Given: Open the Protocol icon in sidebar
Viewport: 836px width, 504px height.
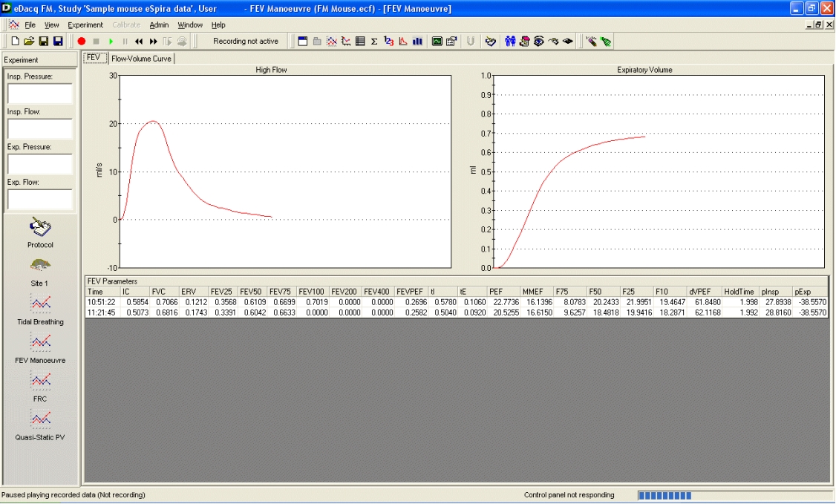Looking at the screenshot, I should 40,226.
